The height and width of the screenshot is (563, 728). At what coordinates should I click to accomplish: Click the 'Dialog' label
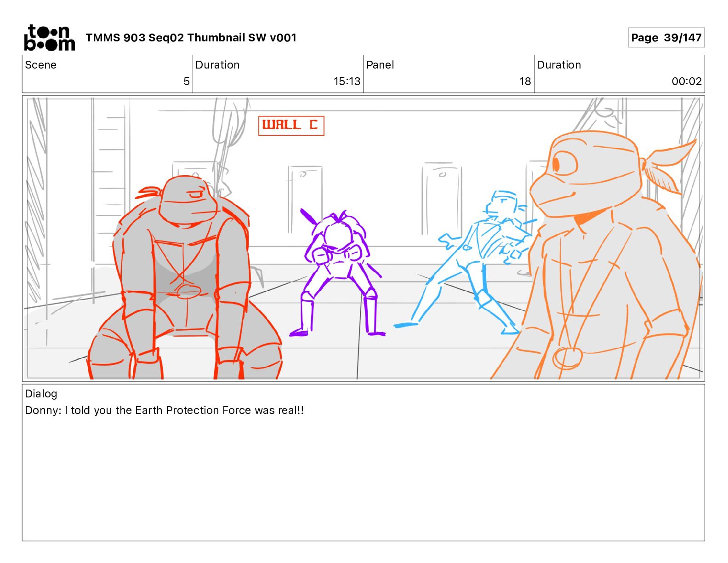click(41, 394)
